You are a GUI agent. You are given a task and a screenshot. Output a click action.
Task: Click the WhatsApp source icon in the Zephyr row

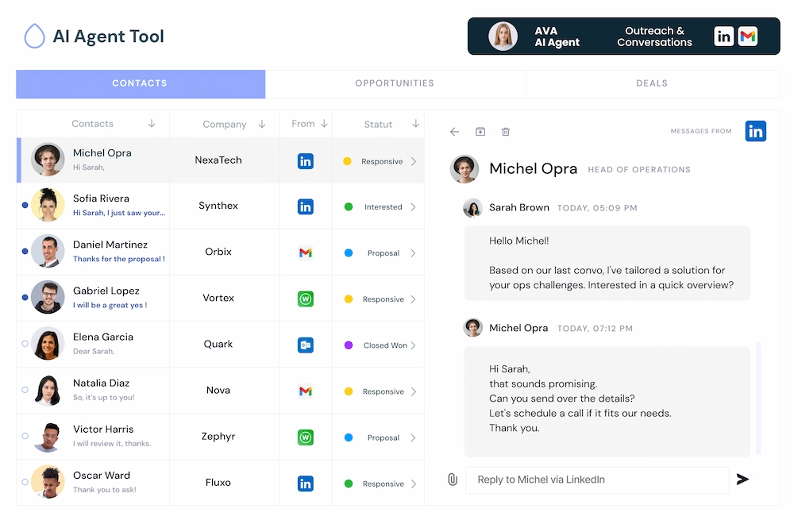pyautogui.click(x=306, y=437)
